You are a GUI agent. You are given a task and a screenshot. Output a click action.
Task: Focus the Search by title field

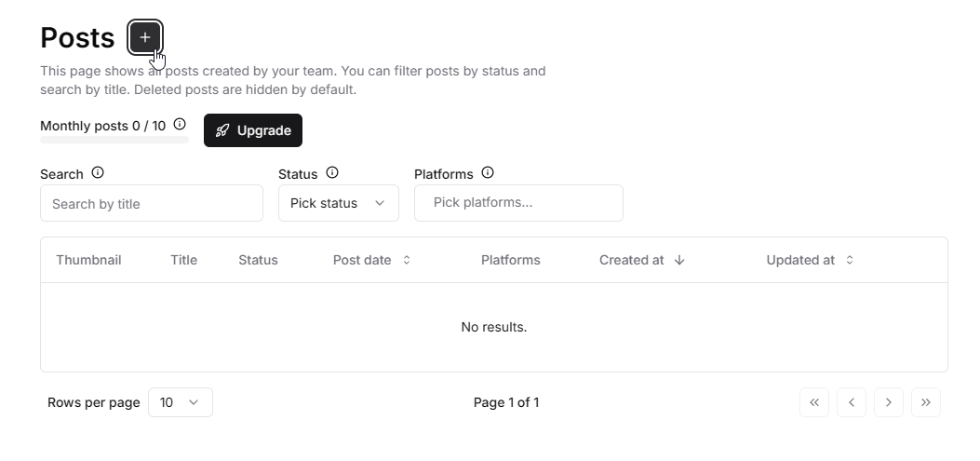pyautogui.click(x=152, y=203)
